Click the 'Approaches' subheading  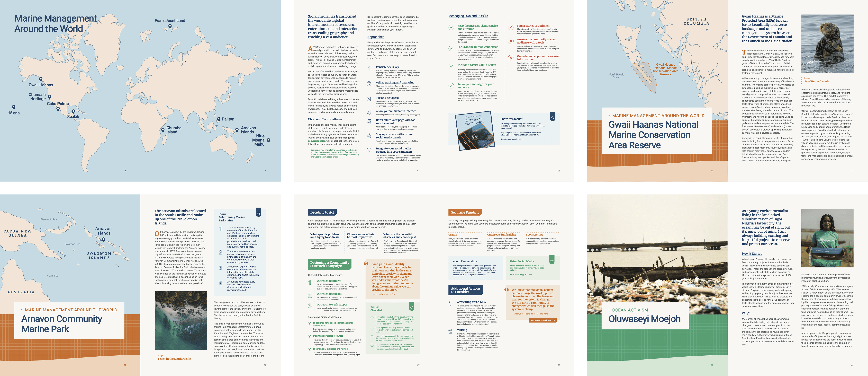point(376,37)
